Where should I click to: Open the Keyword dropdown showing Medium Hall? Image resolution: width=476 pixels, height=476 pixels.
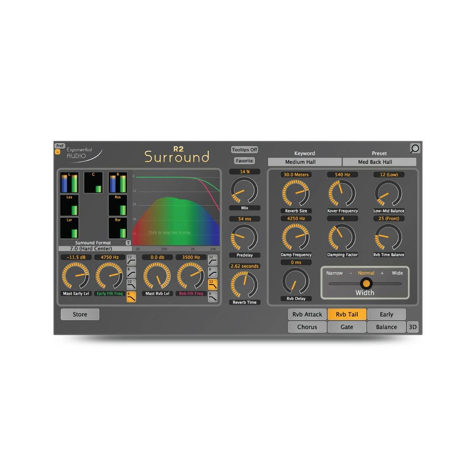tap(305, 162)
